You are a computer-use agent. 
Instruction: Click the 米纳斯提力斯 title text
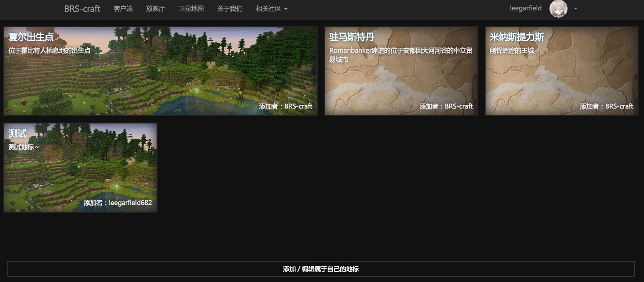click(x=517, y=37)
